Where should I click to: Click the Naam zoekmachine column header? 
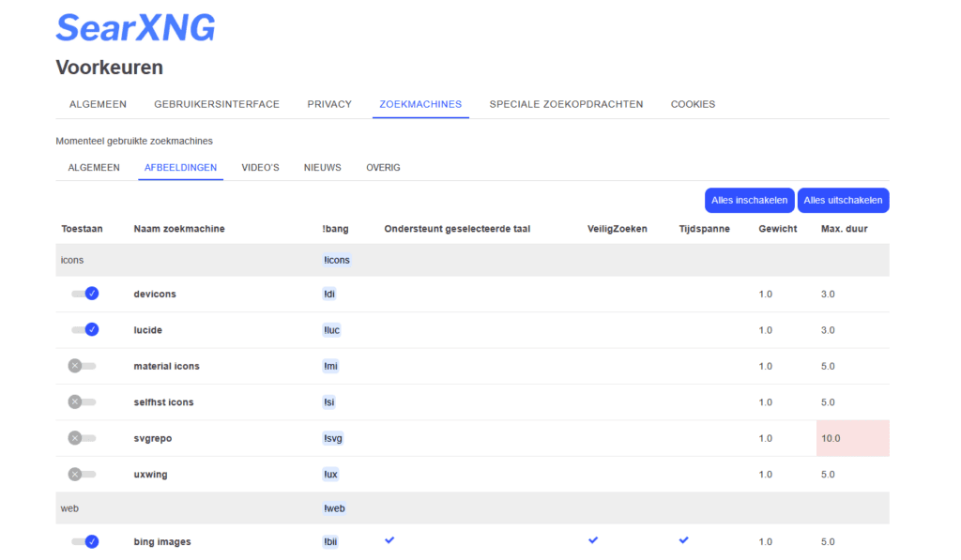click(x=179, y=229)
